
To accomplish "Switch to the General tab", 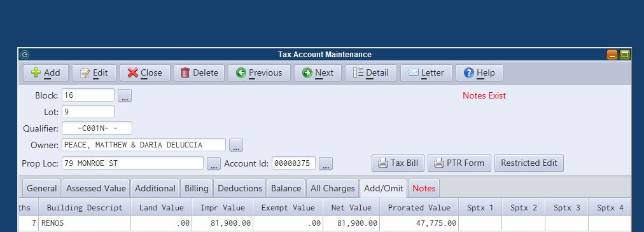I will 41,189.
